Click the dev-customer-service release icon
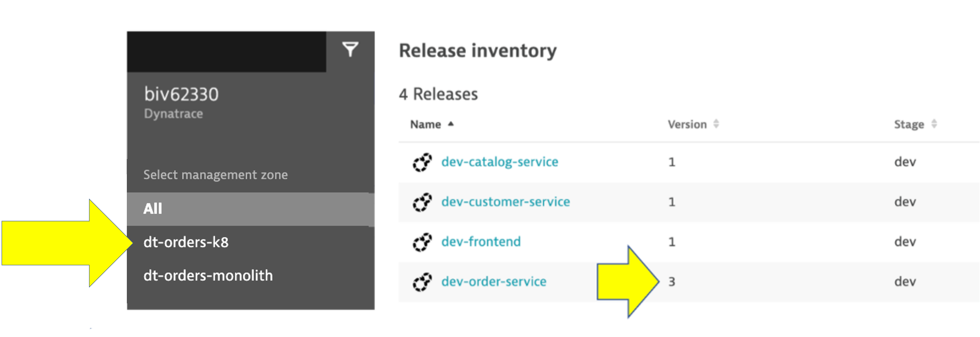 422,202
